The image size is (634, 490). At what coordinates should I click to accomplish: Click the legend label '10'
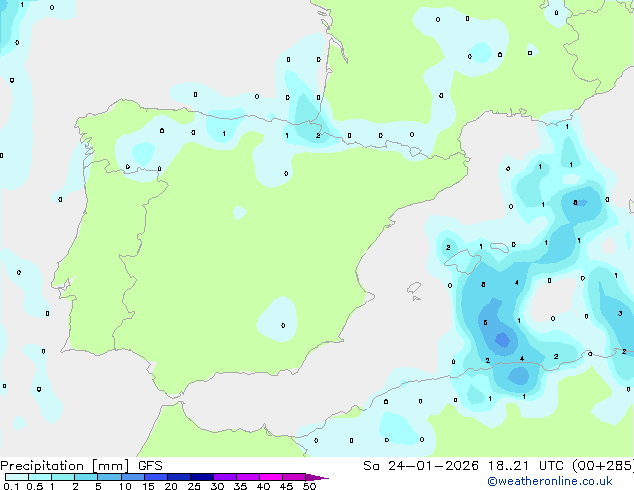pyautogui.click(x=125, y=486)
